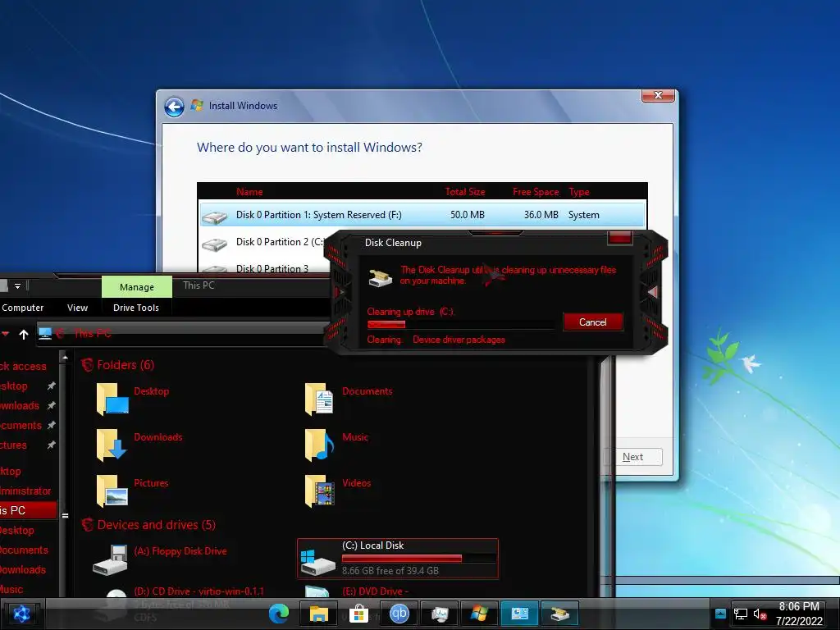Open the clock showing 8:06 PM
This screenshot has width=840, height=630.
pyautogui.click(x=799, y=614)
